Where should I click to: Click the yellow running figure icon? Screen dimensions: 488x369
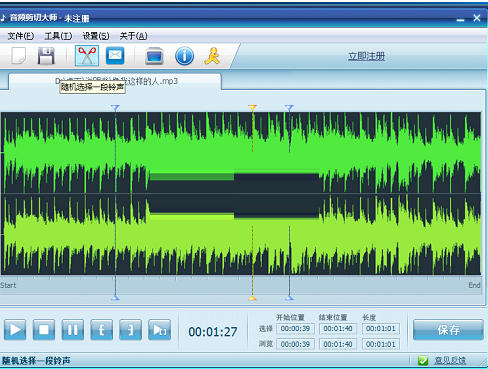tap(212, 56)
